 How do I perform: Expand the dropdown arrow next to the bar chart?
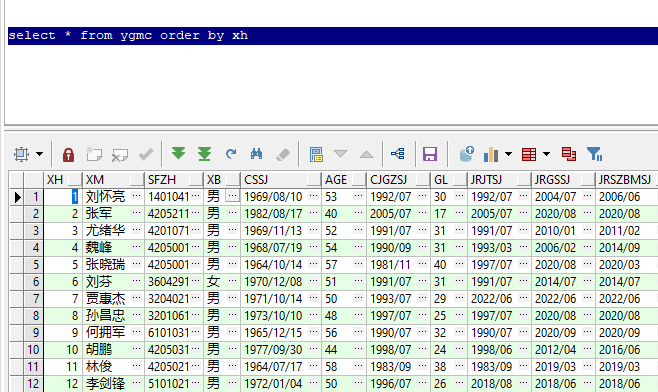508,154
